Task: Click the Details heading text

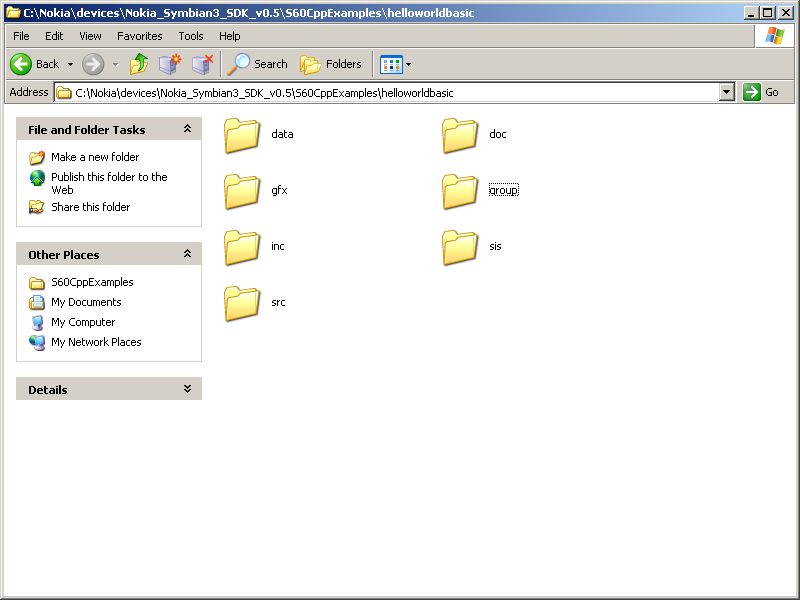Action: point(47,390)
